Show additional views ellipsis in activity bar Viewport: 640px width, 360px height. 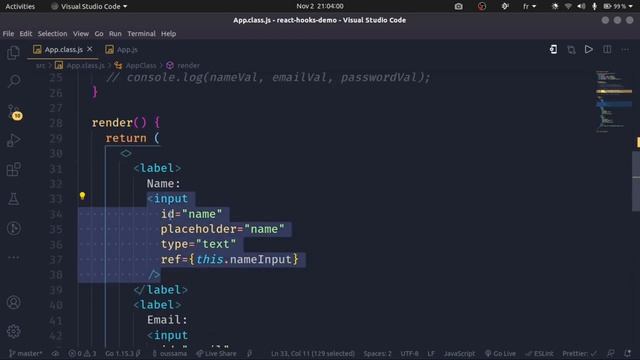13,258
